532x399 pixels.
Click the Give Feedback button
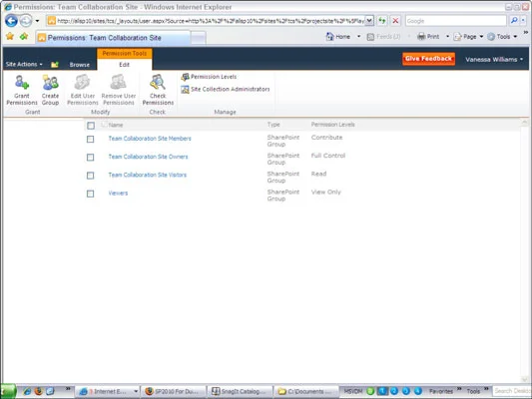click(428, 59)
